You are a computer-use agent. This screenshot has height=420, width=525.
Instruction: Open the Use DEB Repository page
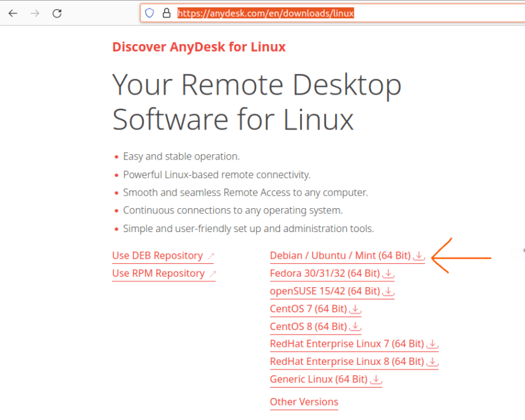(157, 255)
